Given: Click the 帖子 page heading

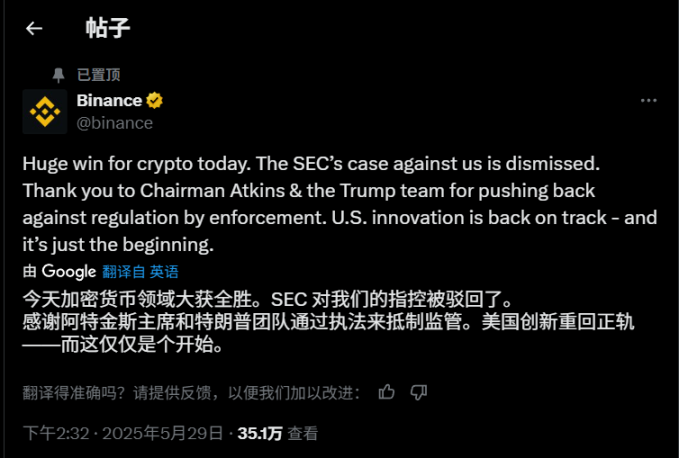Looking at the screenshot, I should (x=108, y=28).
